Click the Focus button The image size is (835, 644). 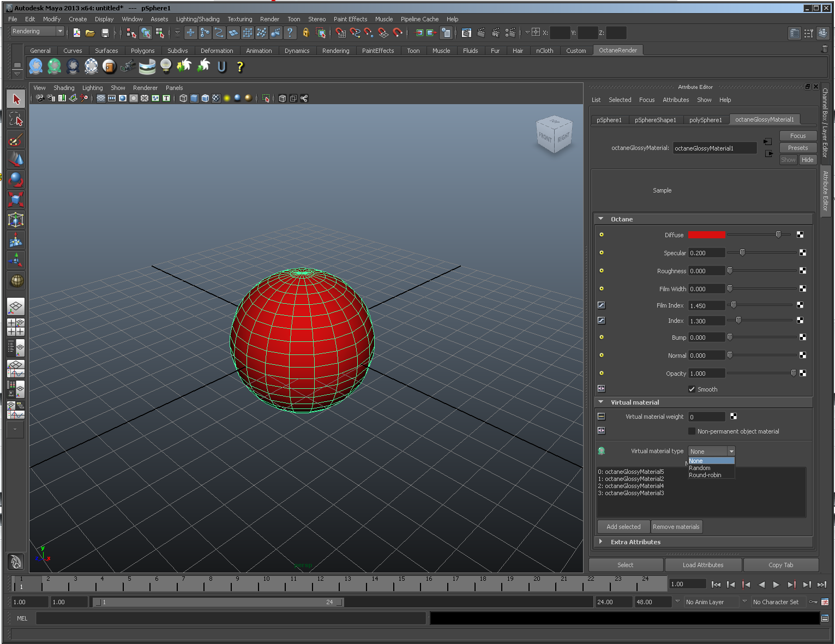[798, 136]
